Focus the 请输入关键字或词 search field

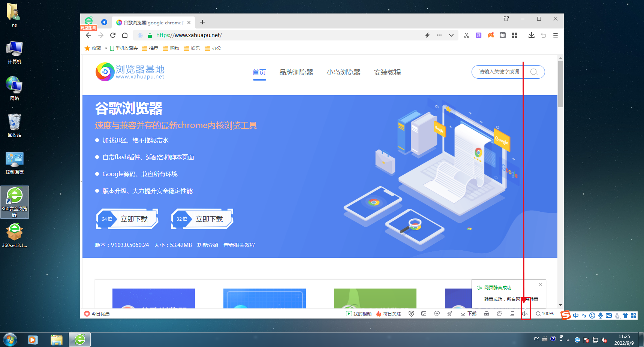(499, 72)
